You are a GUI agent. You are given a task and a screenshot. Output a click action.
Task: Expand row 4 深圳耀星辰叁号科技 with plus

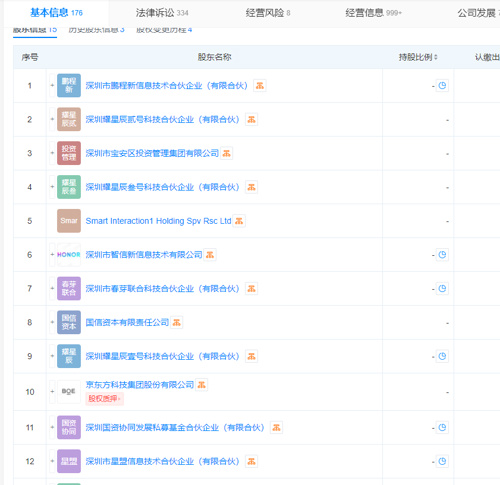52,187
